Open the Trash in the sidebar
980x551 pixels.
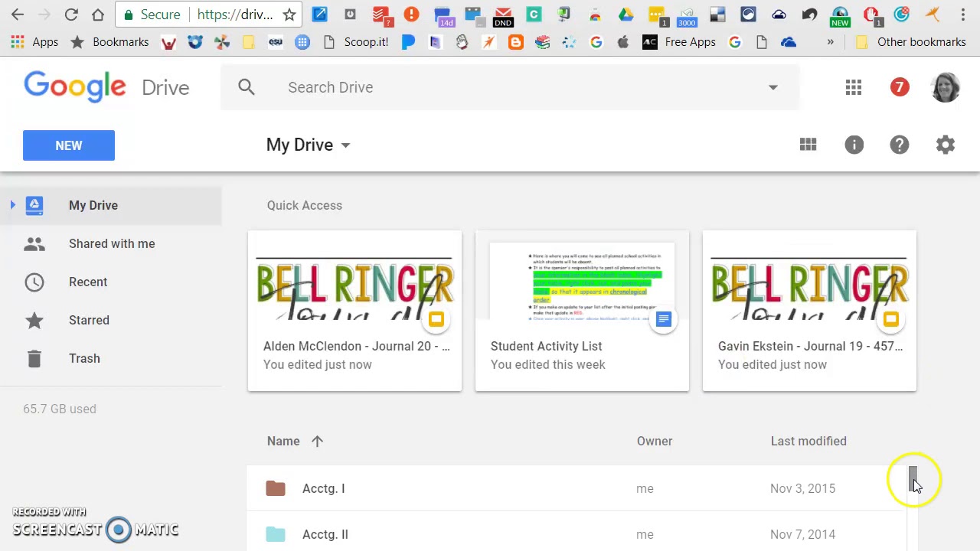click(x=84, y=358)
